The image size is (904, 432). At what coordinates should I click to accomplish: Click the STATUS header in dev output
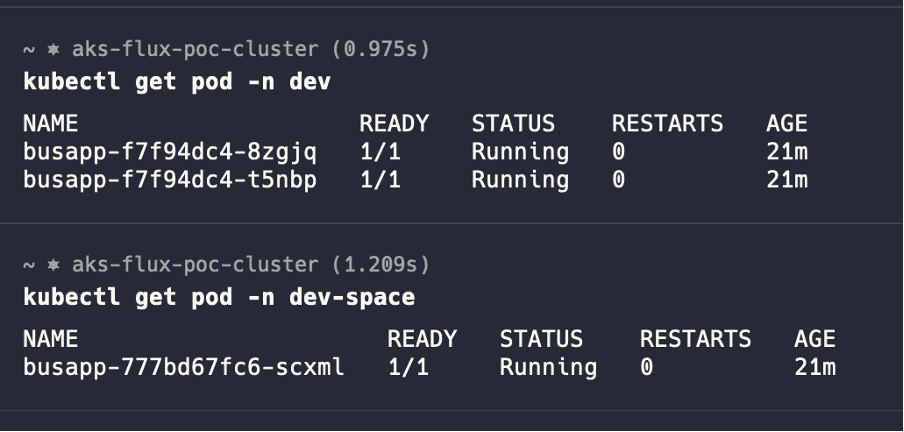(513, 123)
